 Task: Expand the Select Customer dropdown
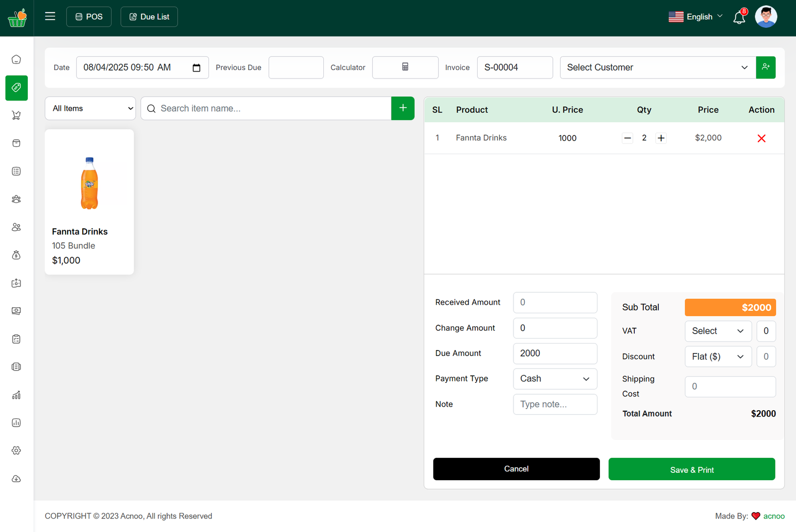point(657,68)
